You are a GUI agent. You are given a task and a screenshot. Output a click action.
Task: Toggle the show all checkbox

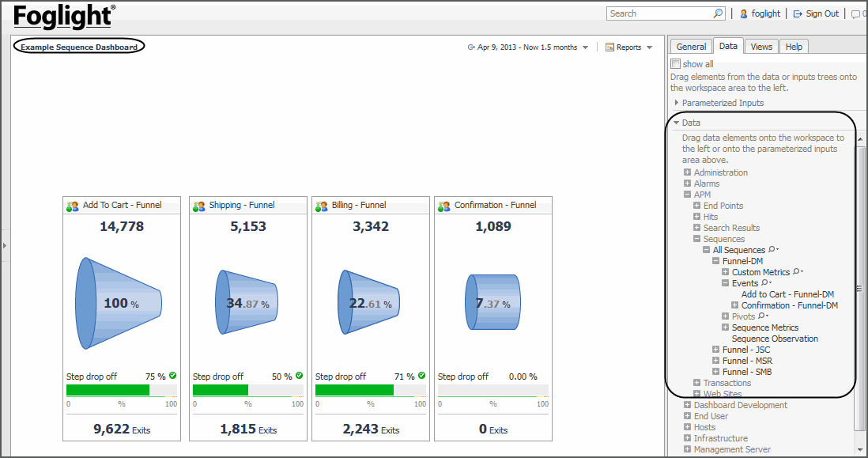[x=675, y=64]
